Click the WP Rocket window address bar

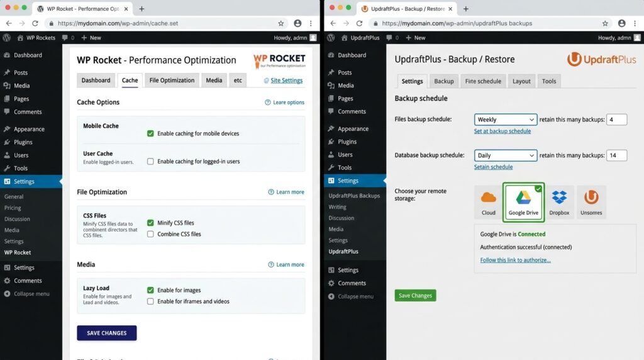click(x=164, y=23)
